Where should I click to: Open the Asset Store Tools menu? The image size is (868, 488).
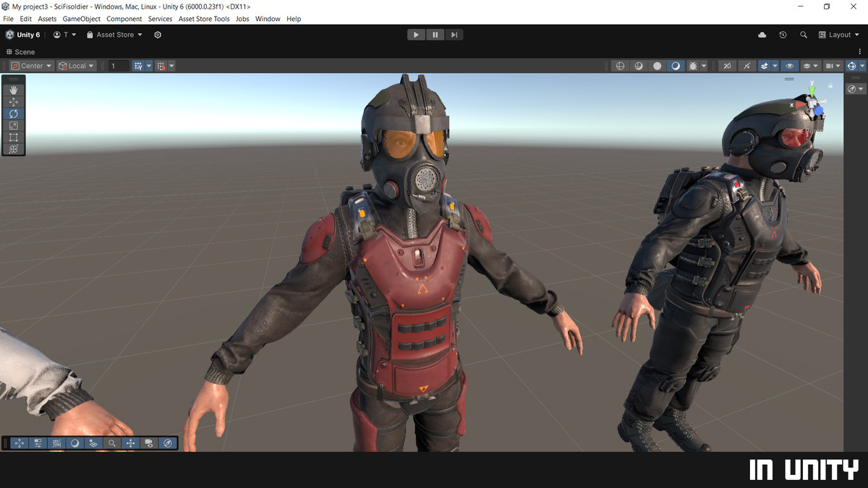click(x=204, y=19)
